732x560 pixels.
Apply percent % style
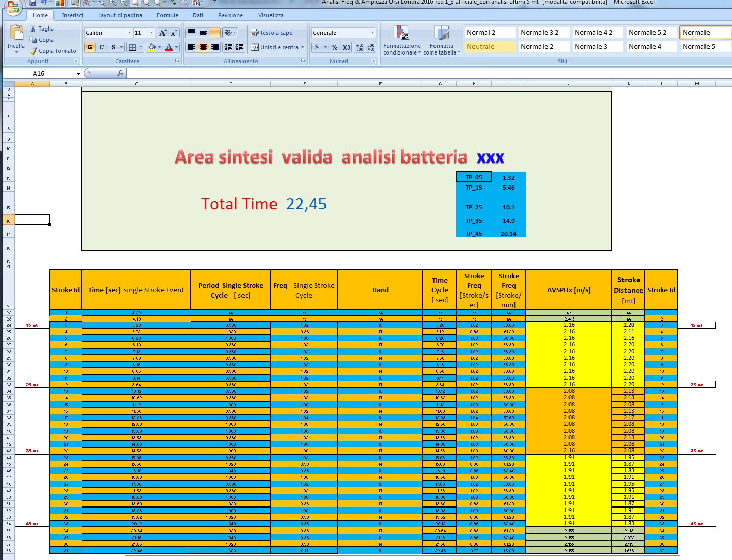coord(334,47)
